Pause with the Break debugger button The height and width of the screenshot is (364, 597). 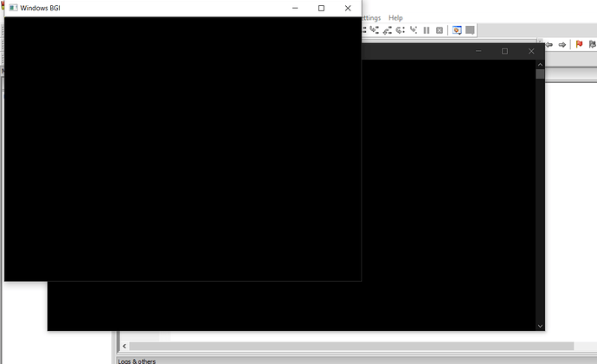coord(427,30)
